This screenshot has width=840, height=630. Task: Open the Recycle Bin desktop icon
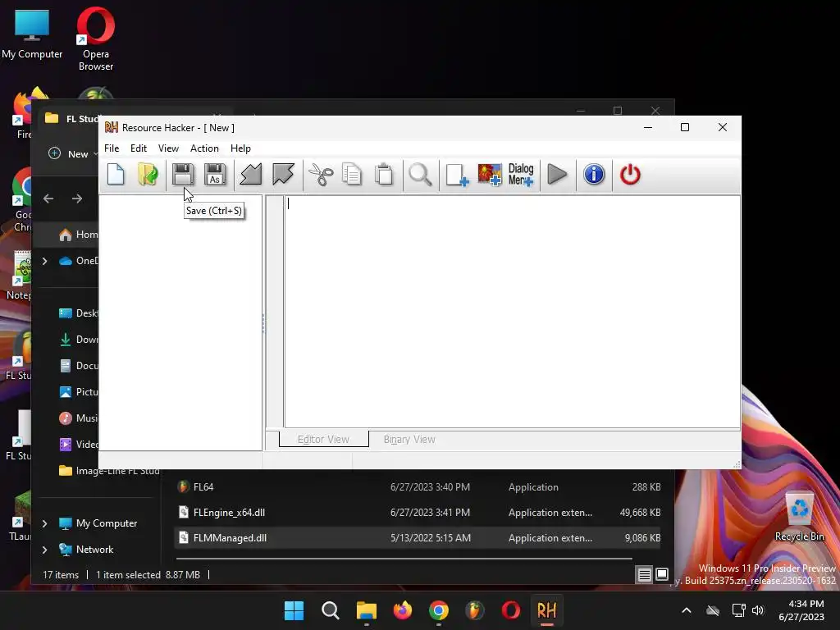click(x=799, y=517)
